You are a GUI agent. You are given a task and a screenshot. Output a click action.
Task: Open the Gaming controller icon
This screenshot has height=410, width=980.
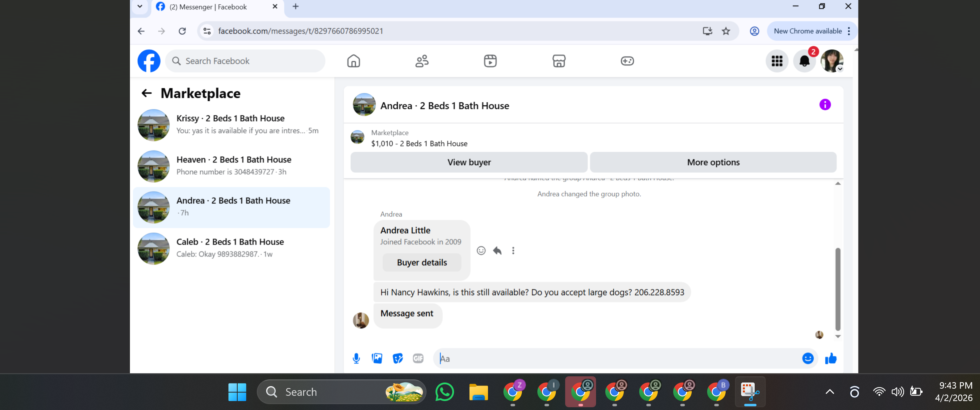click(x=627, y=61)
